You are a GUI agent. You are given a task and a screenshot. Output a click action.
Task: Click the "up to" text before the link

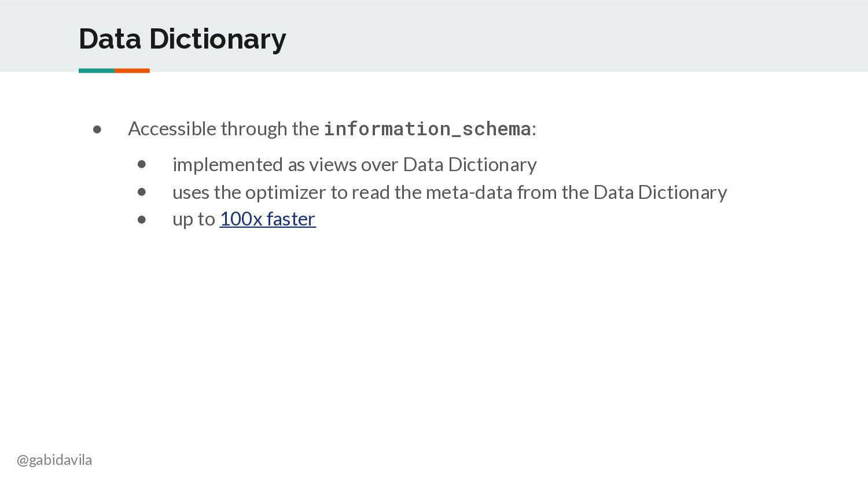click(194, 220)
